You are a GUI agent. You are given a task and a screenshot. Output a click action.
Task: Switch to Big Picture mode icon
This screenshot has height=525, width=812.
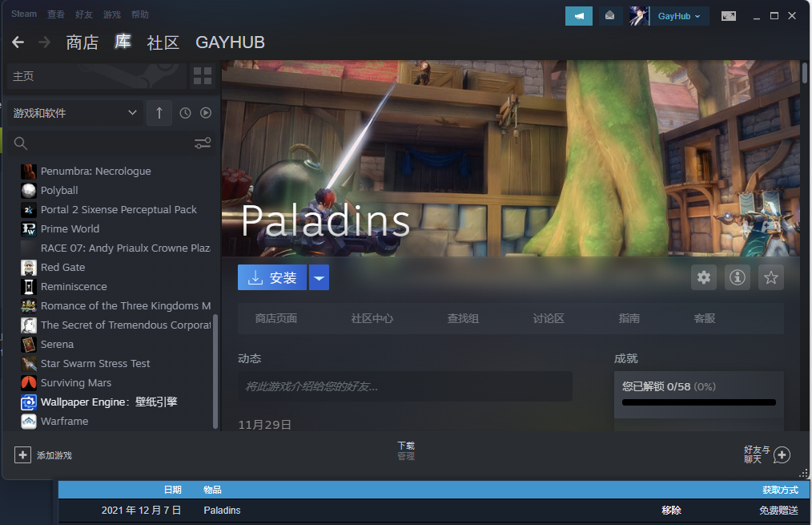coord(728,16)
